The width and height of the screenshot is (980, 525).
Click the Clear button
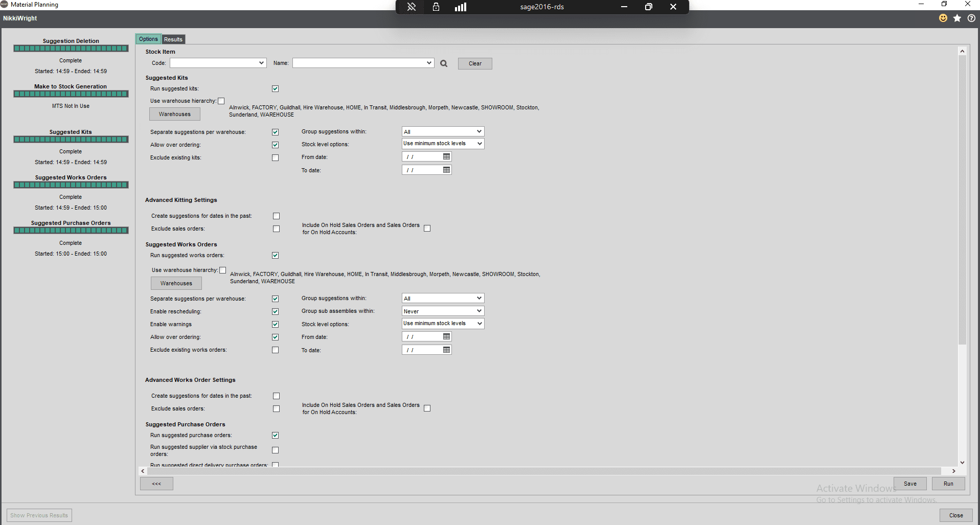coord(475,63)
